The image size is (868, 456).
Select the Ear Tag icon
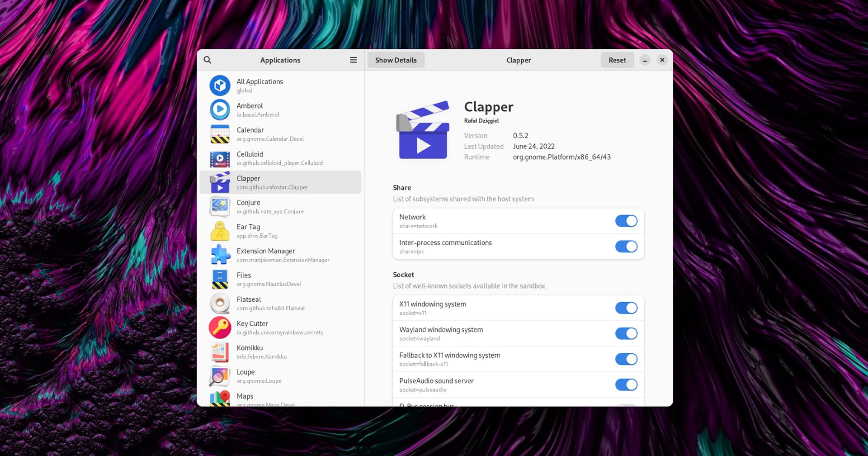220,231
